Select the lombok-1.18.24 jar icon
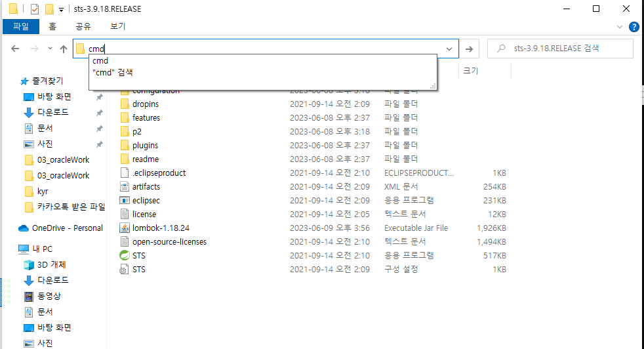The height and width of the screenshot is (349, 644). click(x=125, y=228)
